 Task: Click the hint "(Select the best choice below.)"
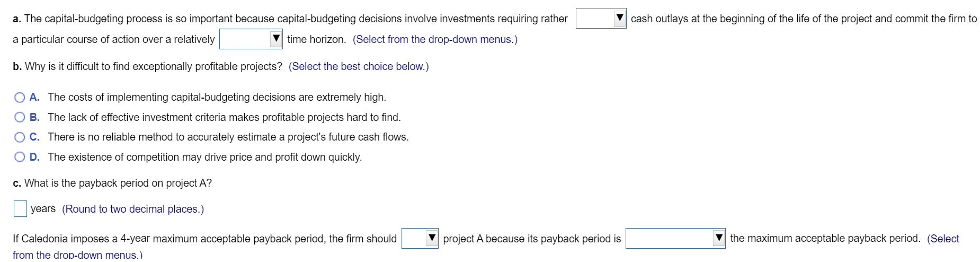[x=359, y=66]
